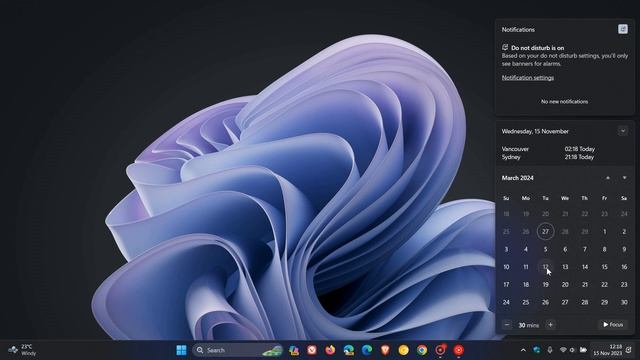The height and width of the screenshot is (360, 640).
Task: Select March 2 in the calendar
Action: tap(624, 231)
